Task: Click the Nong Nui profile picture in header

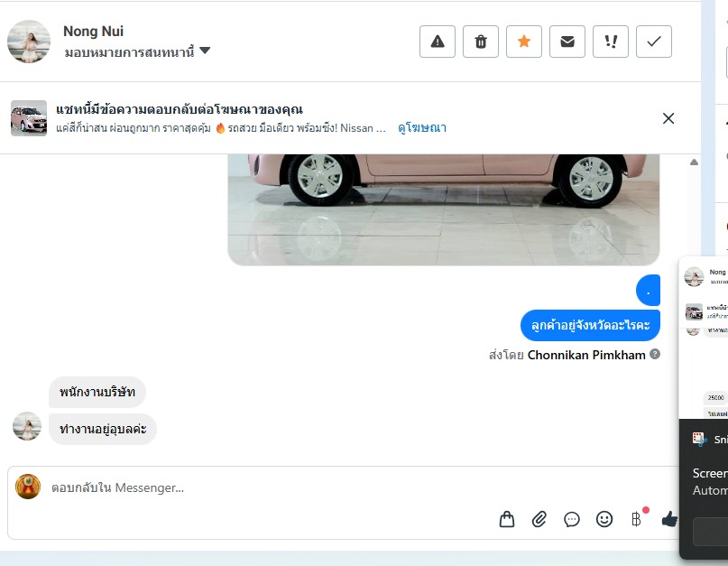Action: coord(29,42)
